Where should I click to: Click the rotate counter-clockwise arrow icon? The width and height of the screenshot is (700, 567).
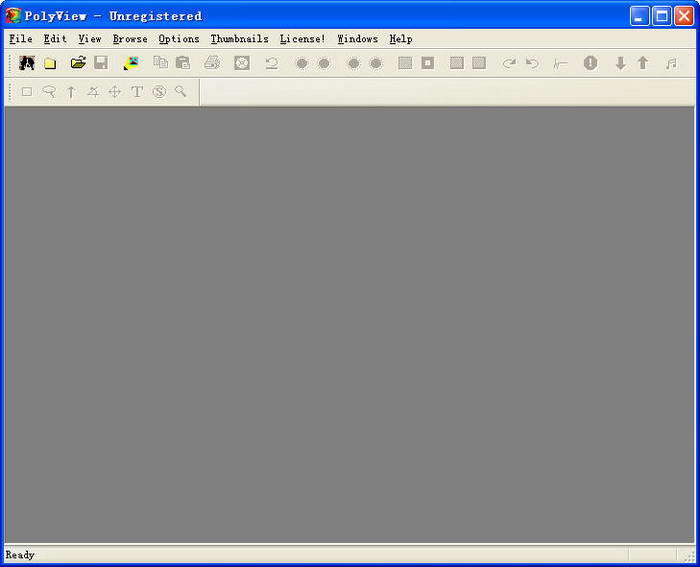[x=532, y=63]
